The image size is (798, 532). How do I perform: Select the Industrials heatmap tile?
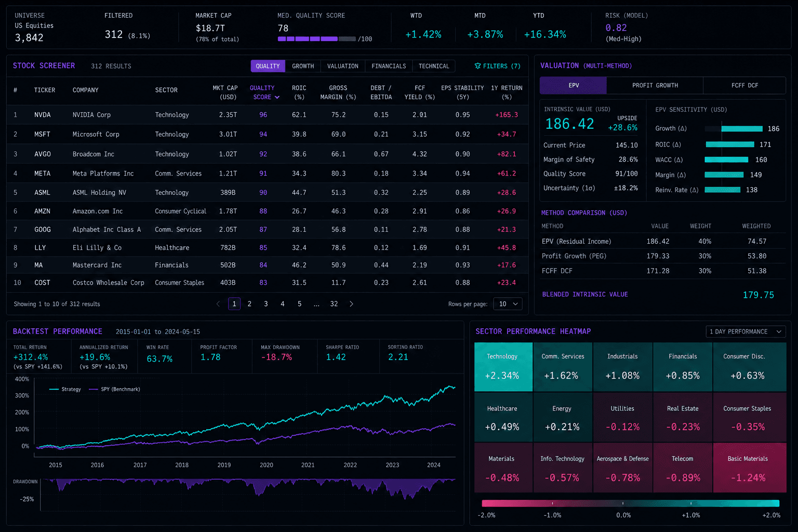622,367
